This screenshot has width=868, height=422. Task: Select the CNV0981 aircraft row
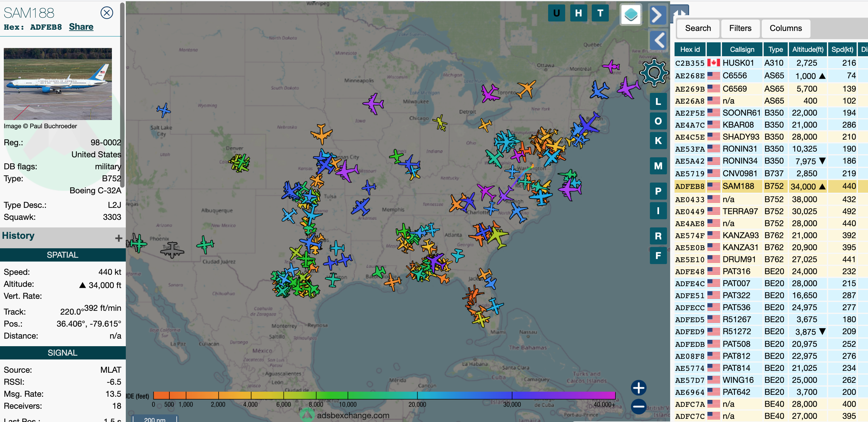pyautogui.click(x=771, y=174)
